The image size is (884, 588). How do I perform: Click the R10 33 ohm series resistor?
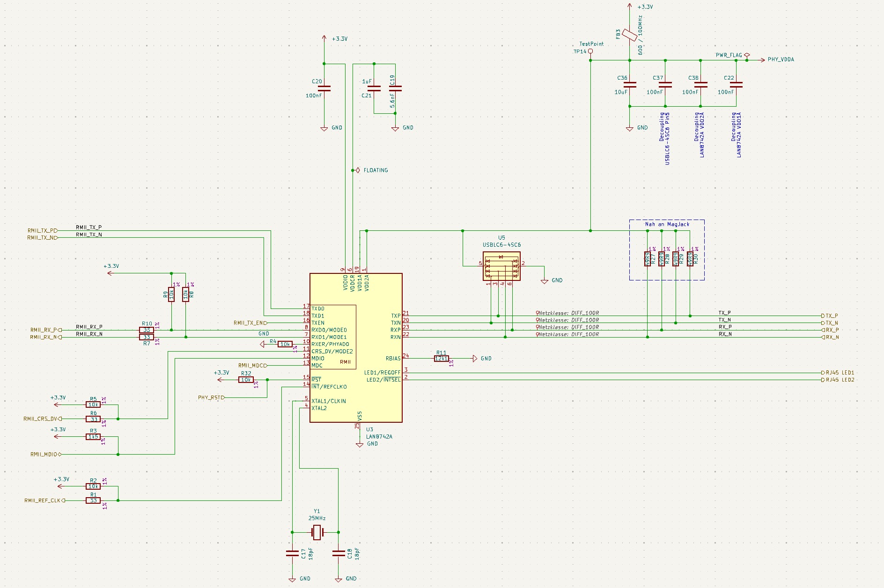pos(147,330)
